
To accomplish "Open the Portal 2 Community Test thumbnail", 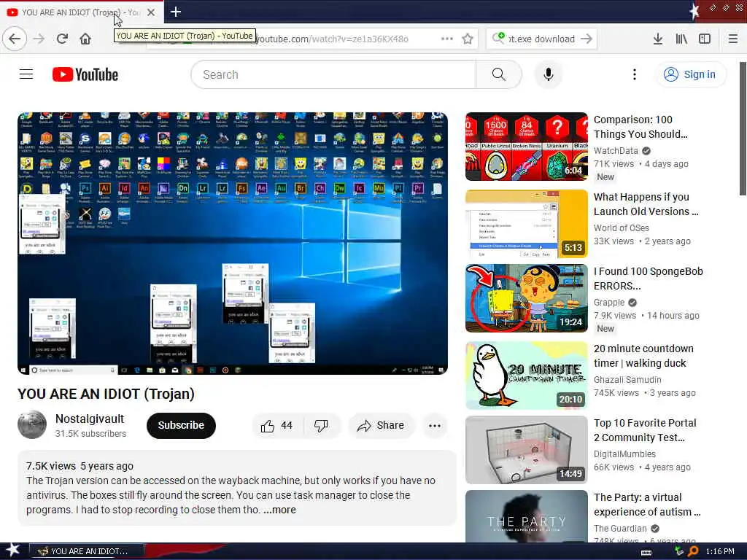I will pyautogui.click(x=527, y=449).
